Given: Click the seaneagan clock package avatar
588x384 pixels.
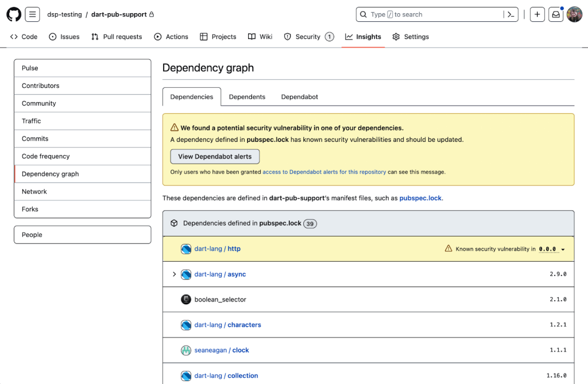Looking at the screenshot, I should pyautogui.click(x=186, y=350).
